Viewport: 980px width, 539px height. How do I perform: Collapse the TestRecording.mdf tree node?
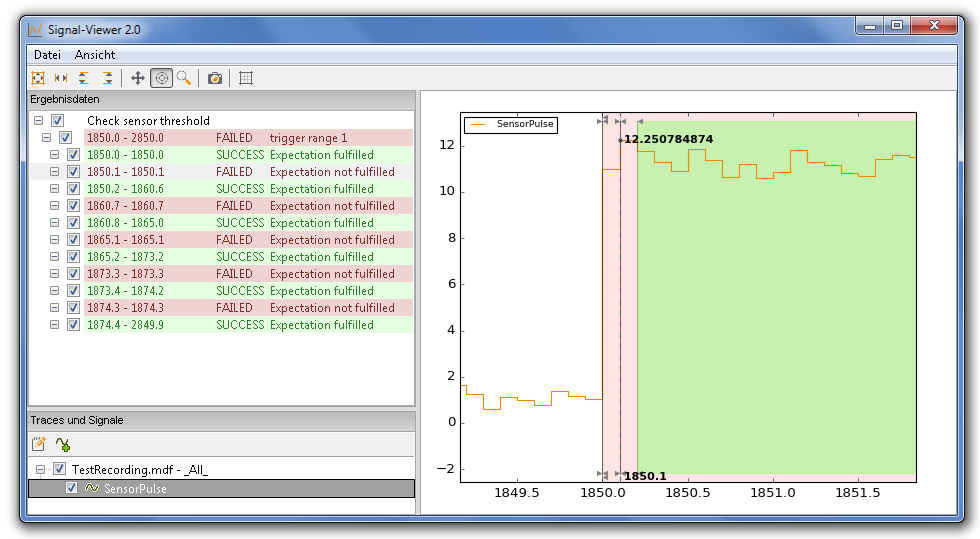tap(40, 469)
